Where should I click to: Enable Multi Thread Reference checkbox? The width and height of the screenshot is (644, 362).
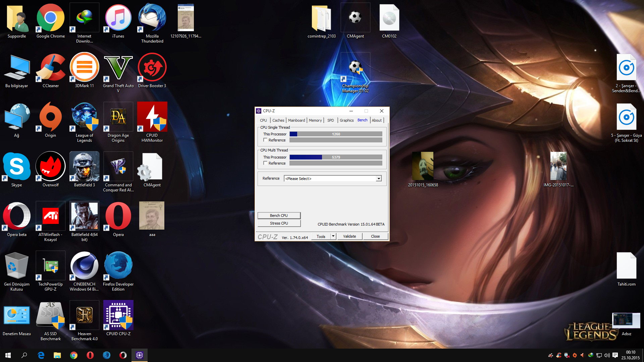[265, 163]
